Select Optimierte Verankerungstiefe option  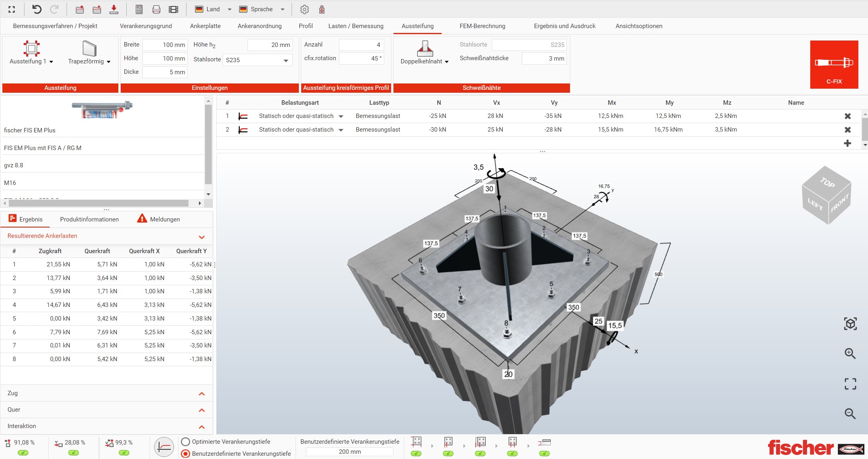(185, 441)
